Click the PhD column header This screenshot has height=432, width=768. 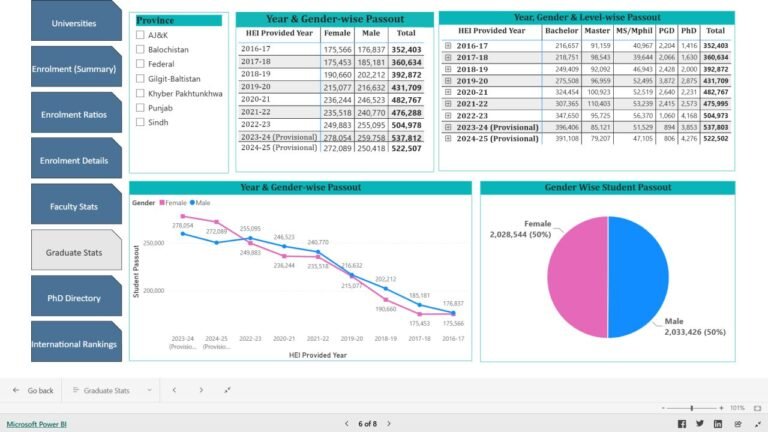689,30
